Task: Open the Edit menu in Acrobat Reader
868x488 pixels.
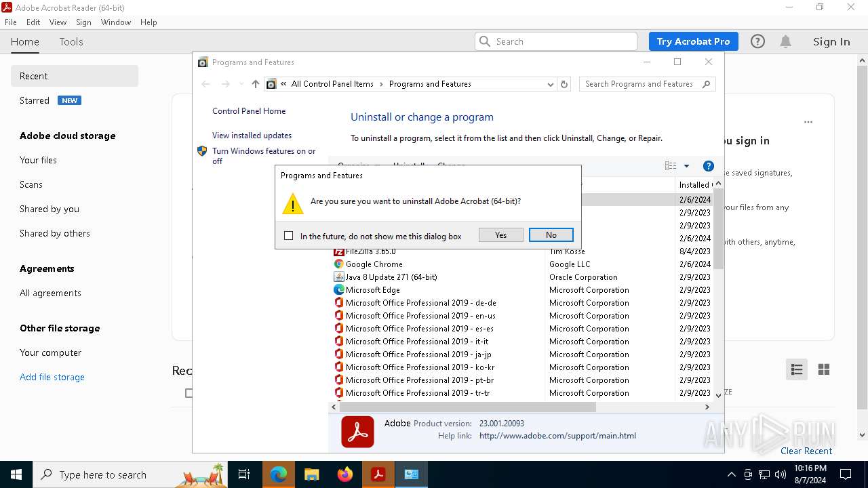Action: pyautogui.click(x=33, y=22)
